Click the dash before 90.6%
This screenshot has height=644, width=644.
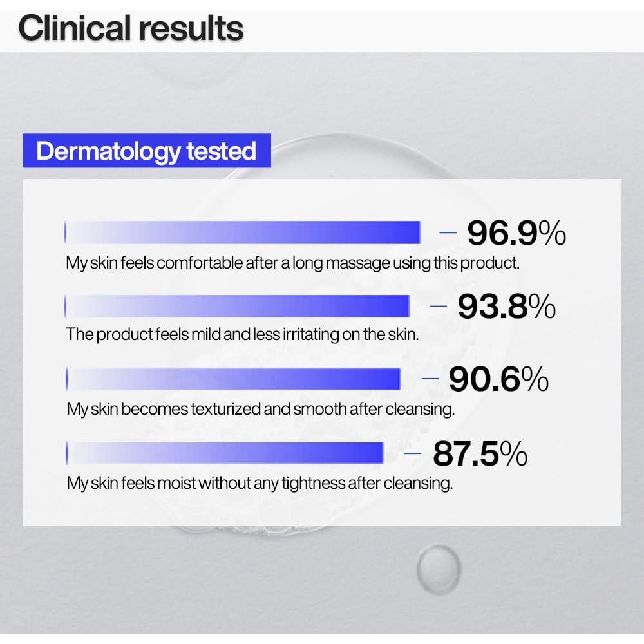(x=430, y=380)
